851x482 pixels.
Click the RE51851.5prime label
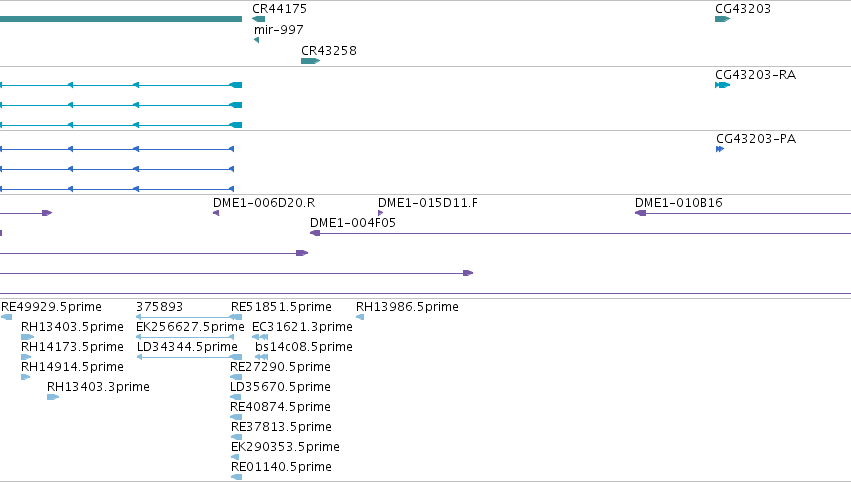[x=281, y=307]
